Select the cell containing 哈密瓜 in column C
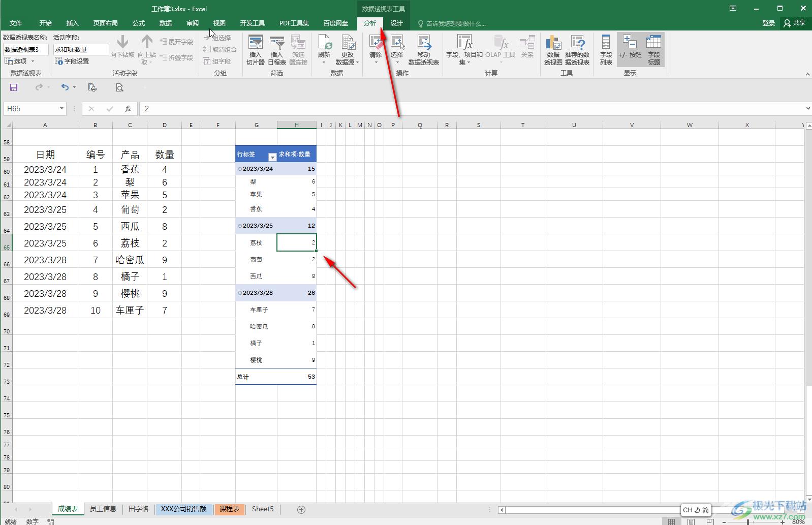812x525 pixels. click(130, 260)
